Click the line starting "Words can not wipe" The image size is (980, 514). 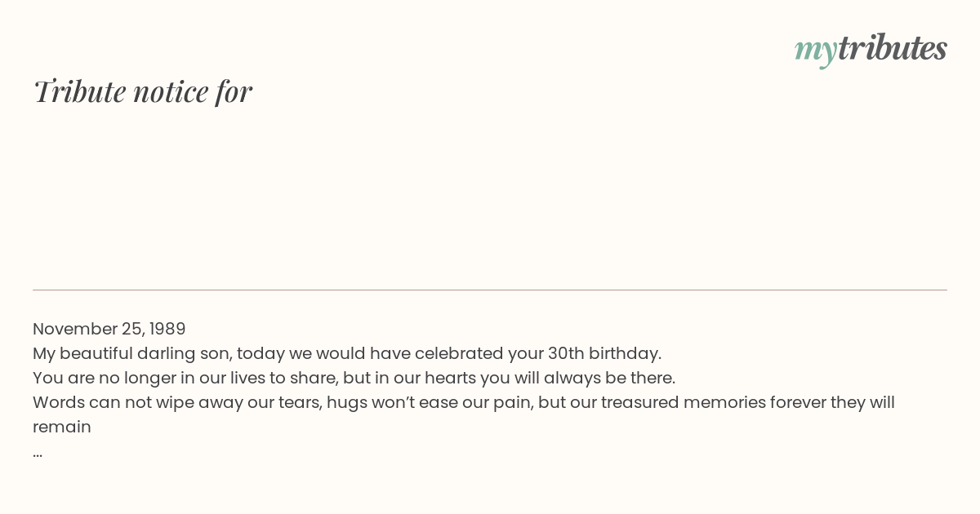point(464,402)
